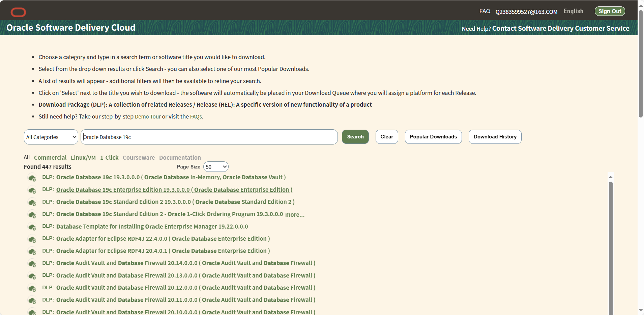
Task: Open Oracle Adapter for Eclipse RDF4J 20.4.0.1 link
Action: pyautogui.click(x=163, y=251)
